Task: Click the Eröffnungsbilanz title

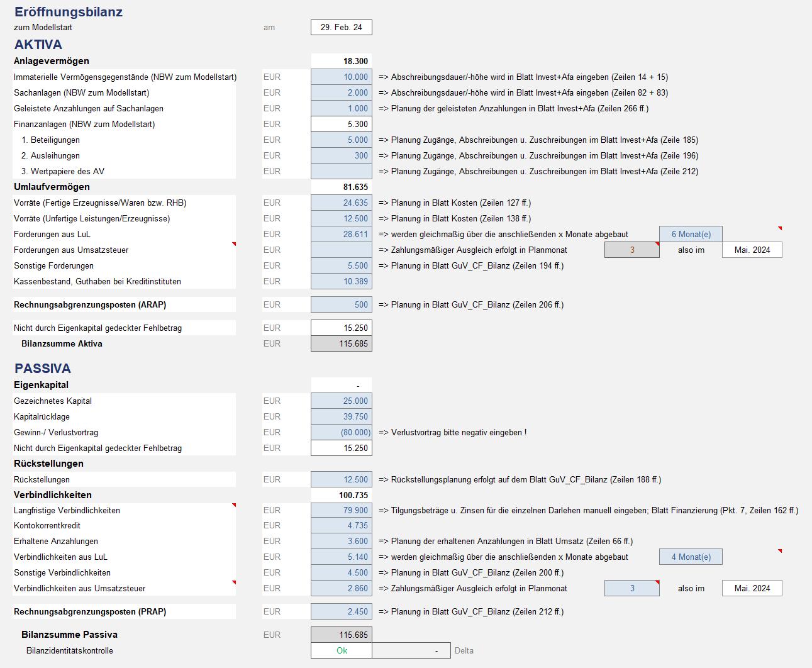Action: pos(69,12)
